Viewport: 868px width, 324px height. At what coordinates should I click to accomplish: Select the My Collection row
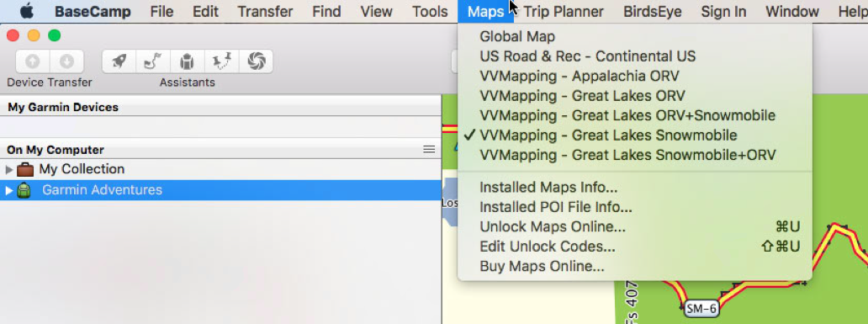pos(221,169)
